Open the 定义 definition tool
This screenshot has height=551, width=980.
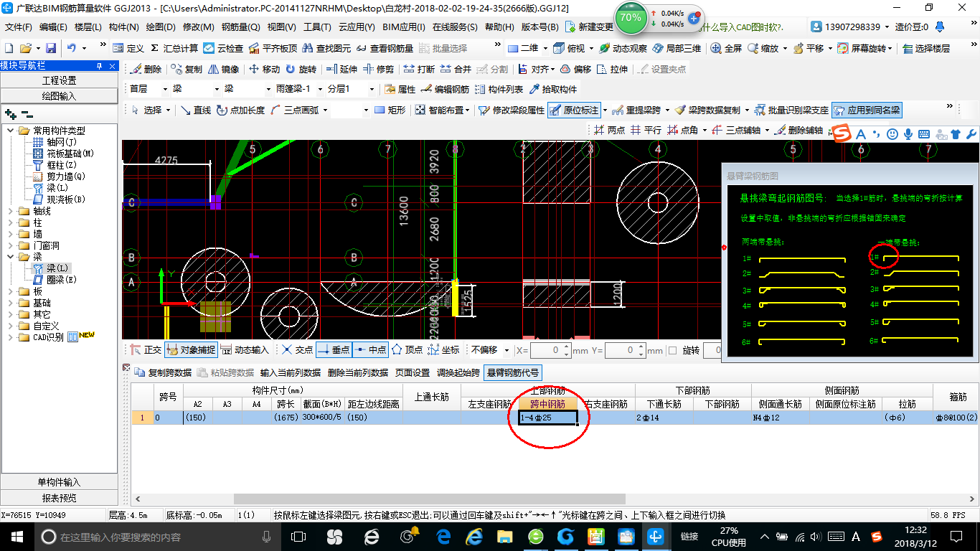click(128, 48)
